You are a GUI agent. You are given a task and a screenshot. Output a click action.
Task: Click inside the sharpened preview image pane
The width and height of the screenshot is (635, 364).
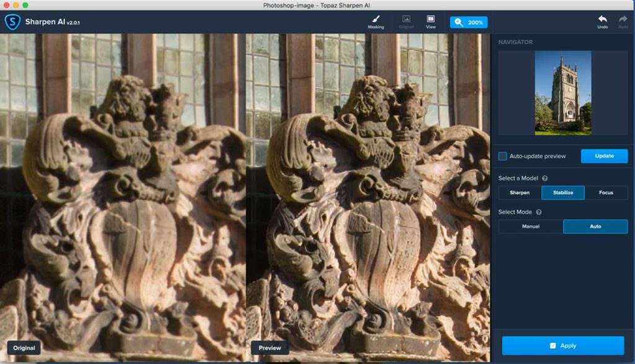coord(368,197)
